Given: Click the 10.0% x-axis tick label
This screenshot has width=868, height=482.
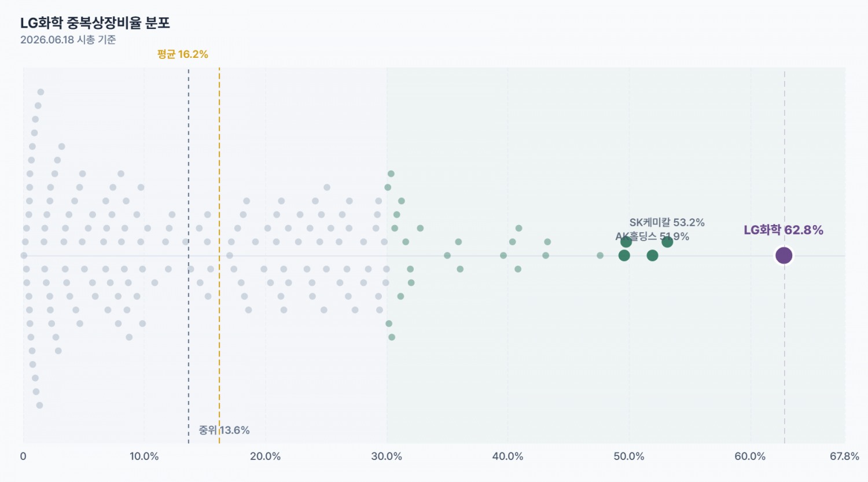Looking at the screenshot, I should (x=144, y=457).
